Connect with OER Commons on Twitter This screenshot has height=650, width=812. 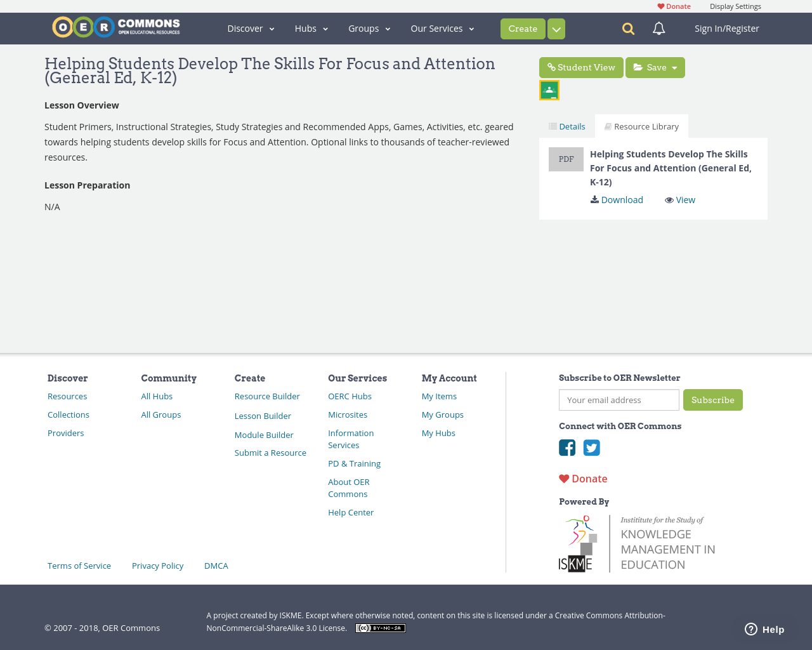(x=591, y=448)
